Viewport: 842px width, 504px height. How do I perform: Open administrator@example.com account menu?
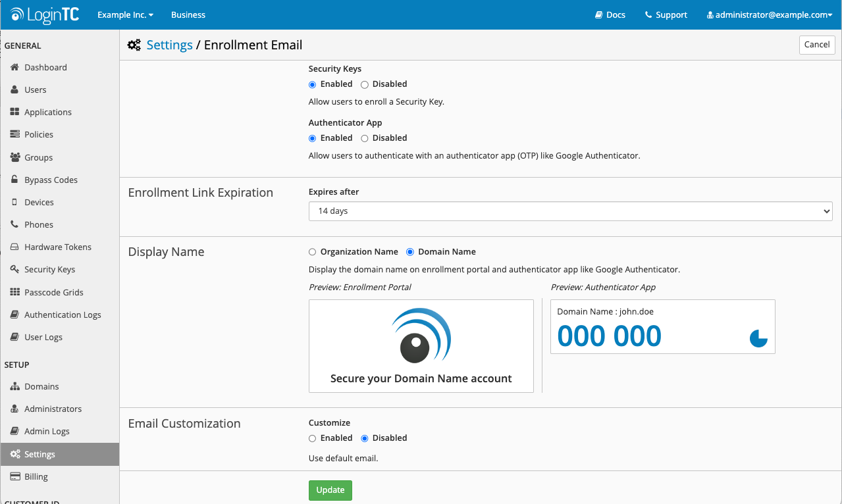pyautogui.click(x=769, y=14)
